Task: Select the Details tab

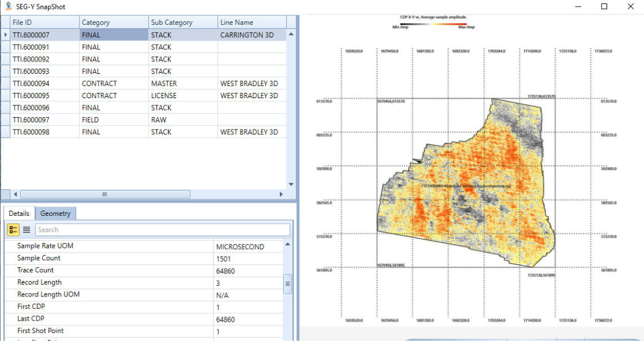Action: coord(19,214)
